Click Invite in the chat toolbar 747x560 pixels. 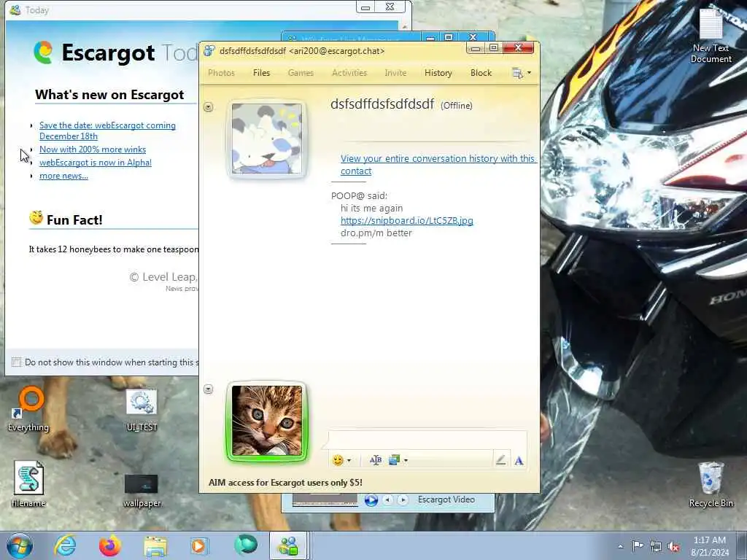[395, 73]
